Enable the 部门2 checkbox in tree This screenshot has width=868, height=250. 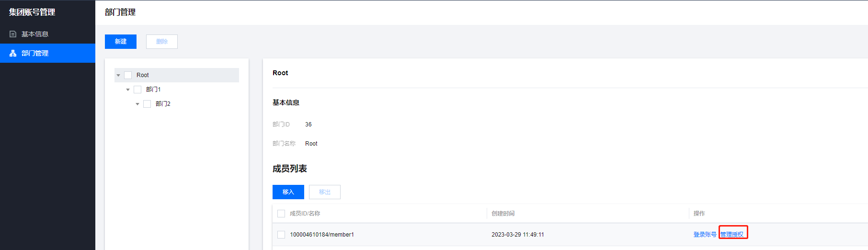147,104
